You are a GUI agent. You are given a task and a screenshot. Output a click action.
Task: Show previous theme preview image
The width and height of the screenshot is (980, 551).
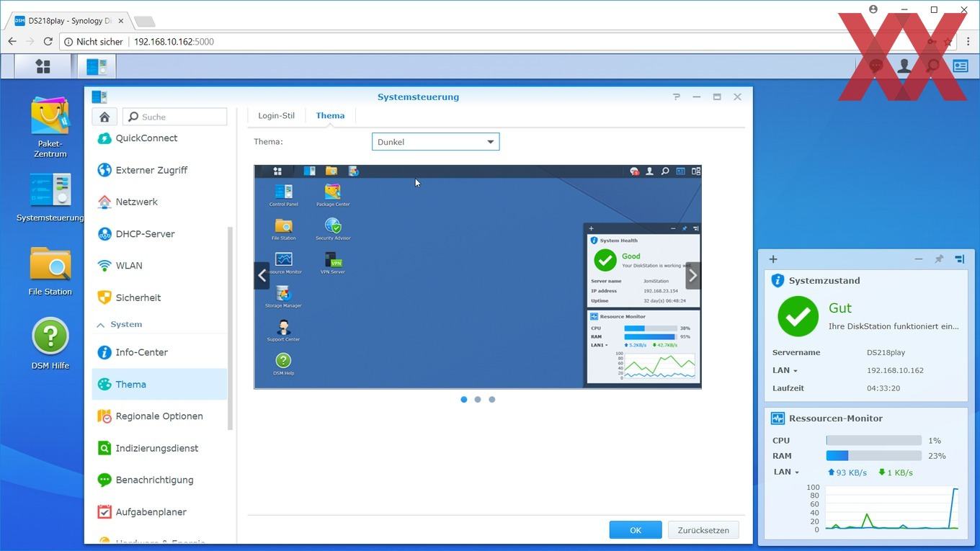tap(262, 275)
